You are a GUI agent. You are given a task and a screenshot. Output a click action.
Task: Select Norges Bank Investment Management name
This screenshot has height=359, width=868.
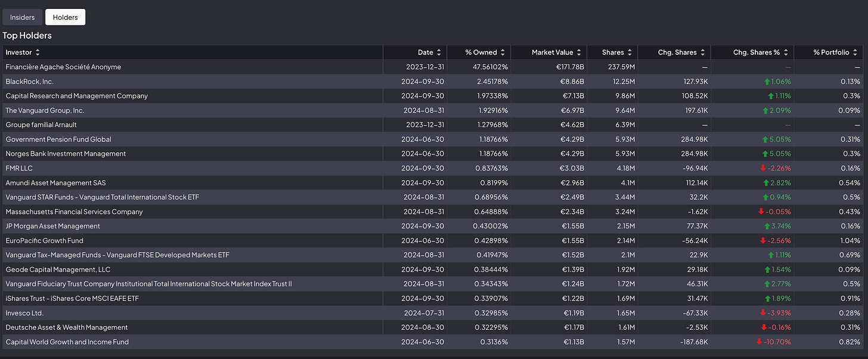pos(66,154)
